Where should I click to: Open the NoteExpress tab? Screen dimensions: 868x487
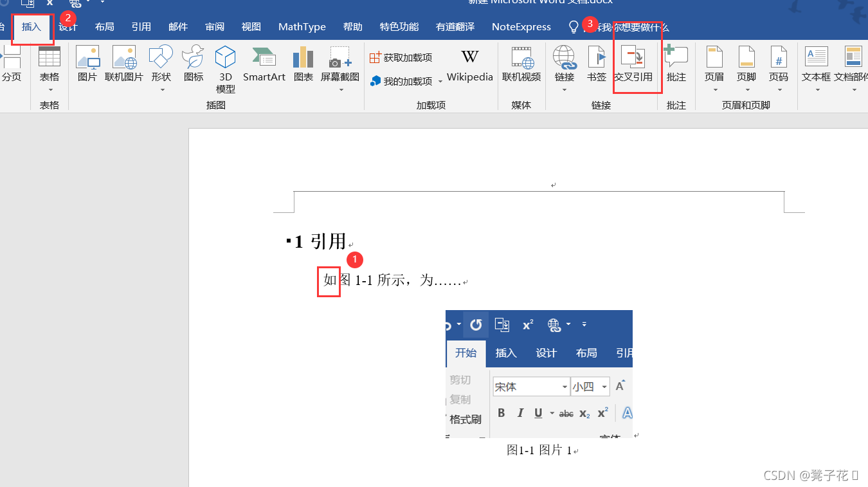[x=521, y=27]
